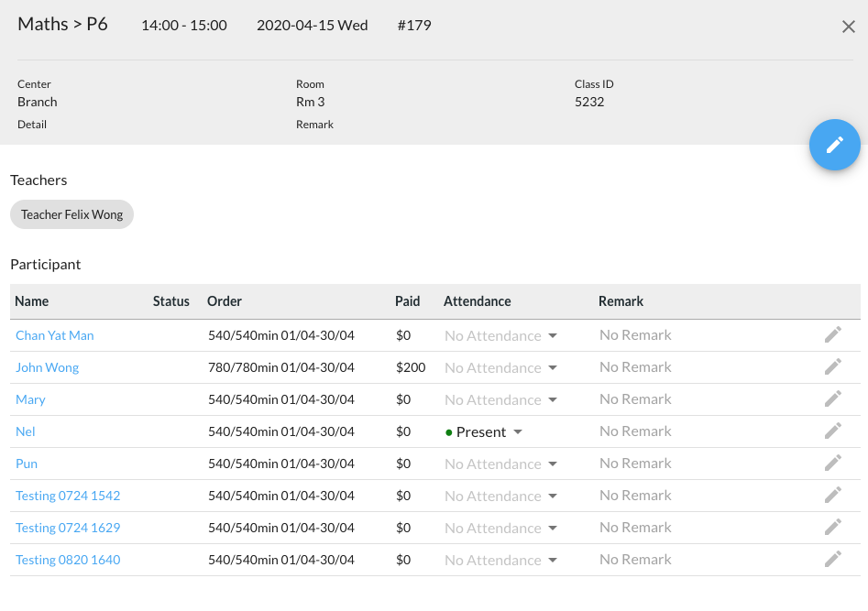Open John Wong's student profile link
Viewport: 868px width, 611px height.
coord(48,367)
